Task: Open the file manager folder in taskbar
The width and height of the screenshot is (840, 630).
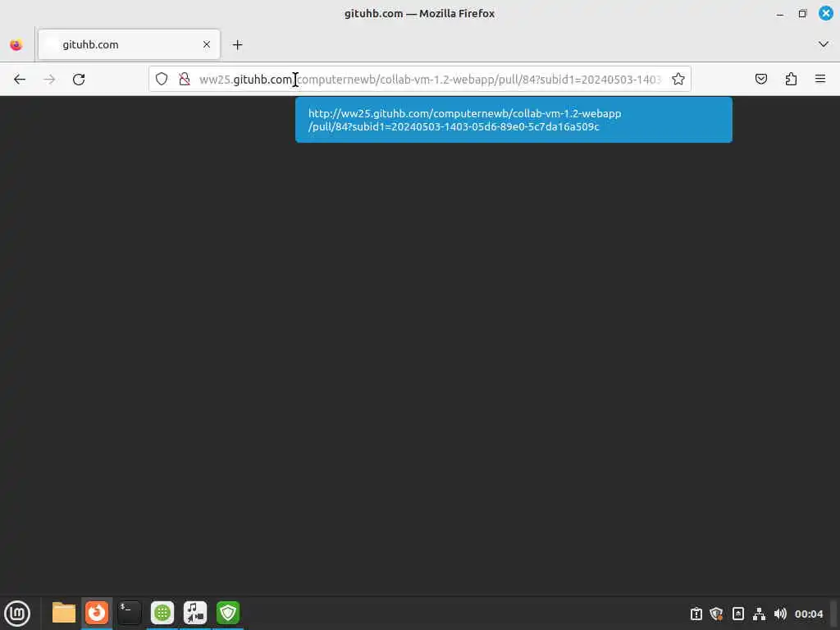Action: 64,613
